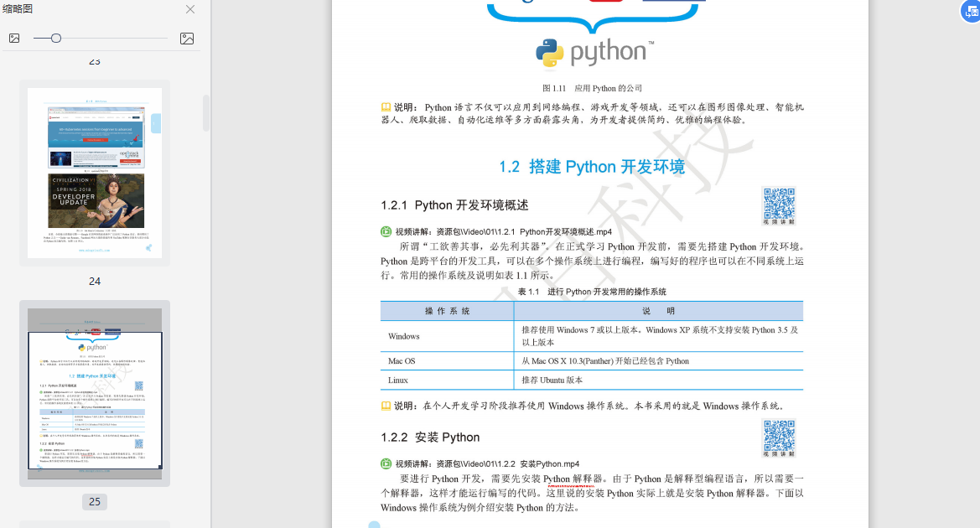This screenshot has height=528, width=980.
Task: Open page 25 thumbnail
Action: click(95, 393)
